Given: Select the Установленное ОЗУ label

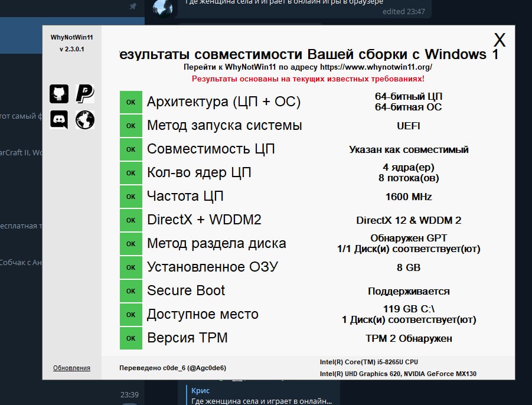Looking at the screenshot, I should click(213, 267).
